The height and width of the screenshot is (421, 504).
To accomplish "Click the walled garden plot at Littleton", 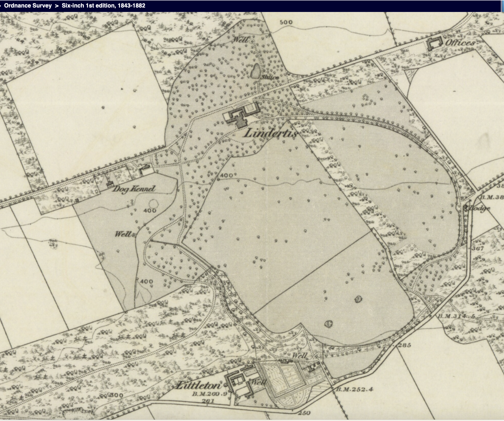I will point(283,379).
